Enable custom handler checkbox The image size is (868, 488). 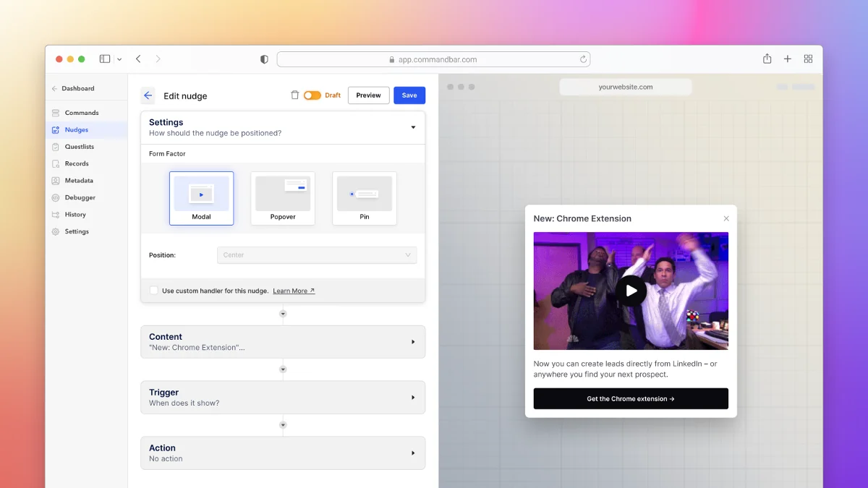pyautogui.click(x=153, y=291)
